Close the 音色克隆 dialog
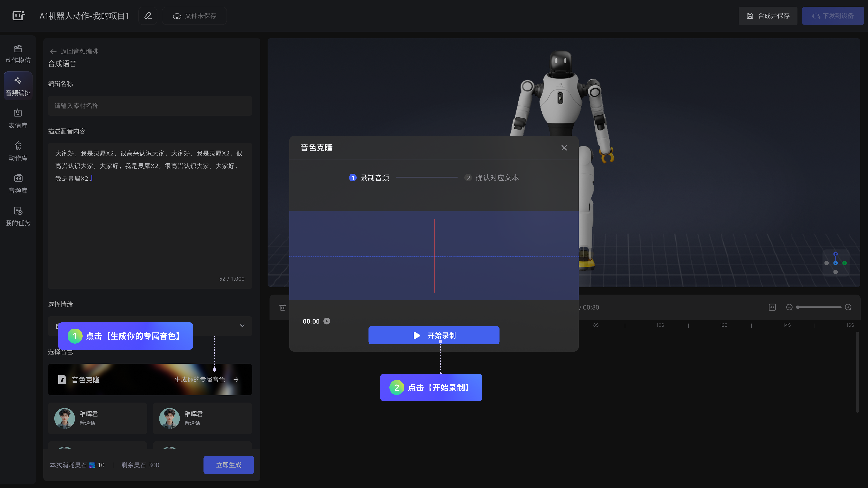 coord(564,148)
